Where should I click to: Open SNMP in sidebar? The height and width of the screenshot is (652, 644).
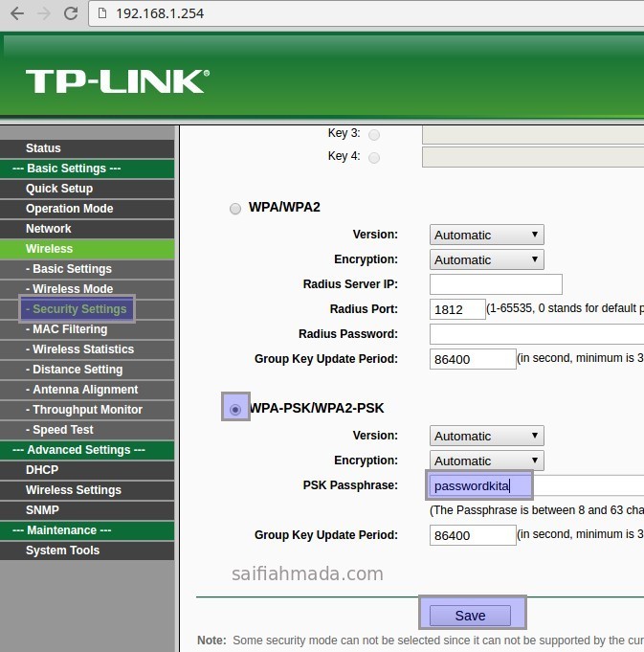point(87,510)
